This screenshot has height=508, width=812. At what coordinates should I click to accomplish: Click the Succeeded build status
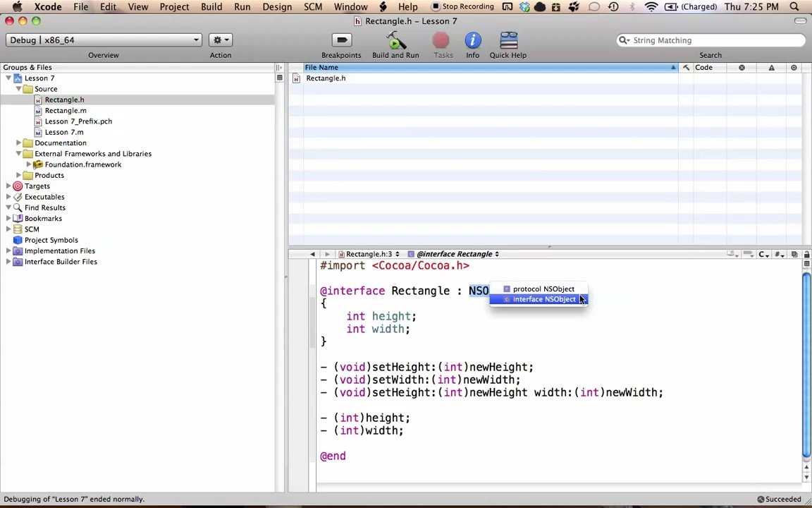(x=779, y=500)
